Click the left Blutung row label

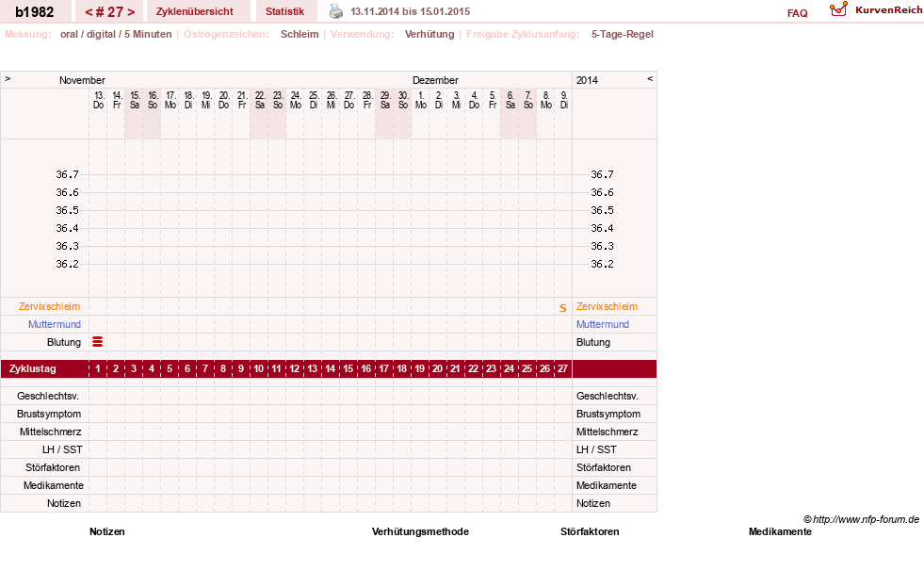64,342
